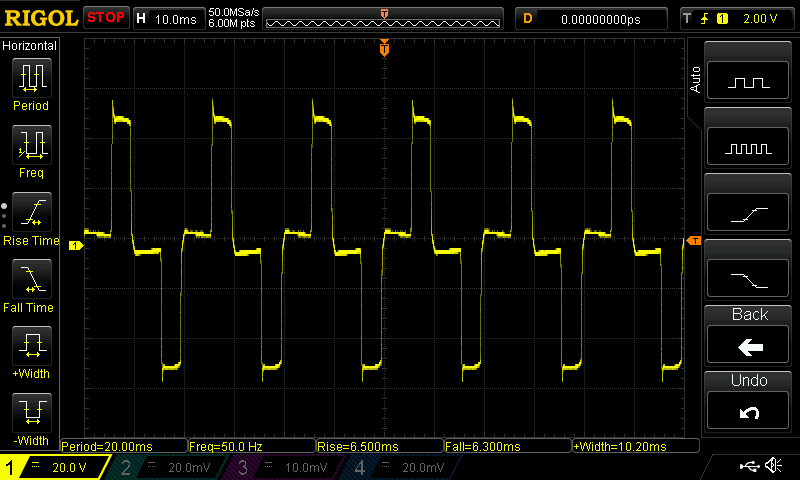Choose rising edge auto option
Screen dimensions: 800x480
(748, 213)
